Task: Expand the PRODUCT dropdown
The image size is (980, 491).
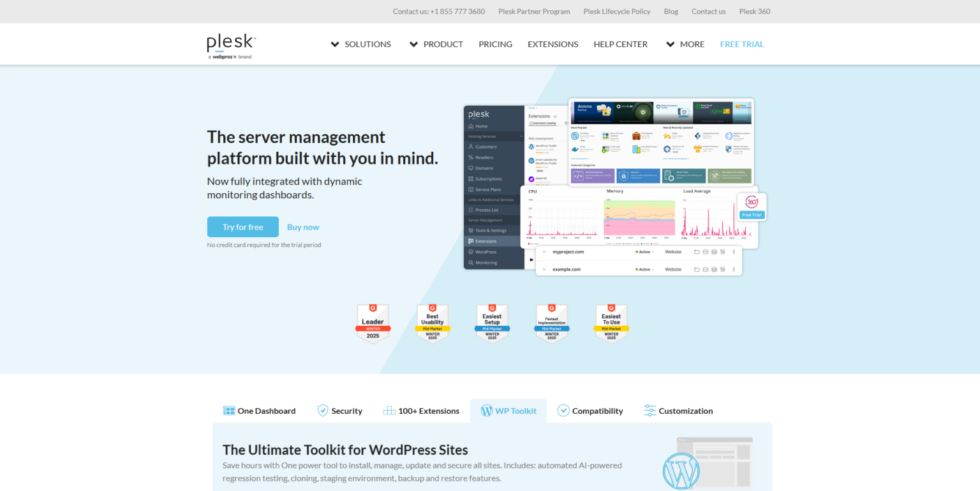Action: [436, 44]
